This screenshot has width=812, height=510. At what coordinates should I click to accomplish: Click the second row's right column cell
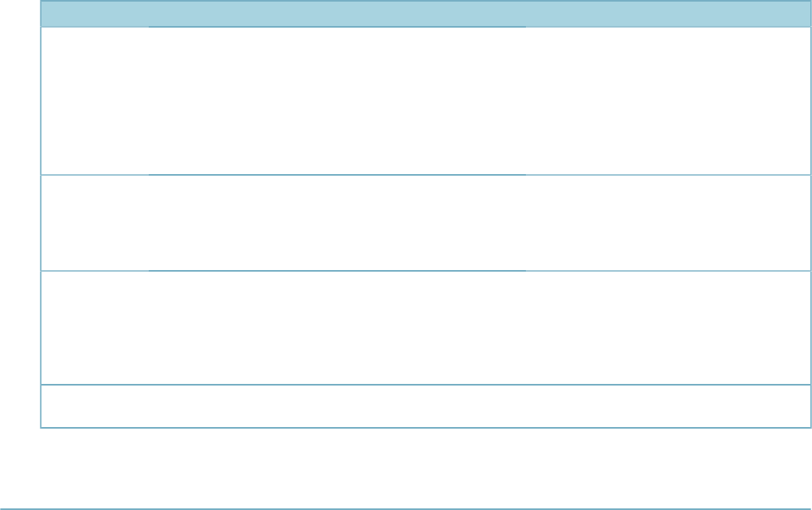click(x=668, y=223)
